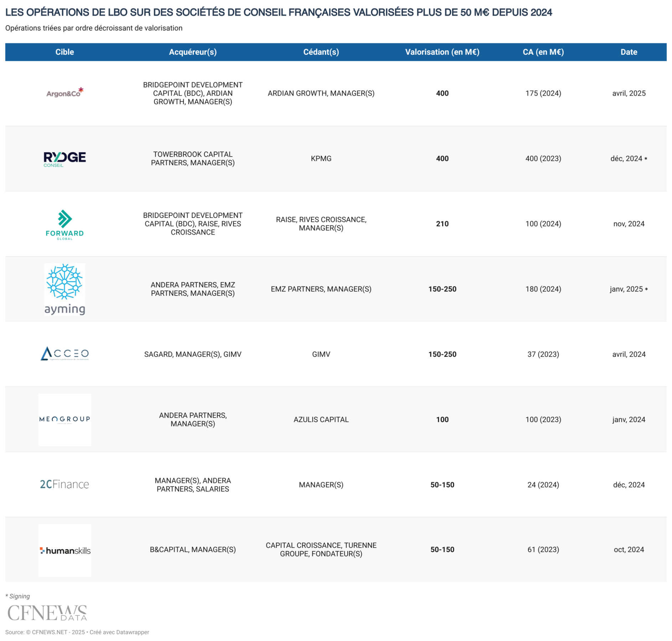Image resolution: width=672 pixels, height=641 pixels.
Task: Click the MeoGroup logo
Action: (x=64, y=419)
